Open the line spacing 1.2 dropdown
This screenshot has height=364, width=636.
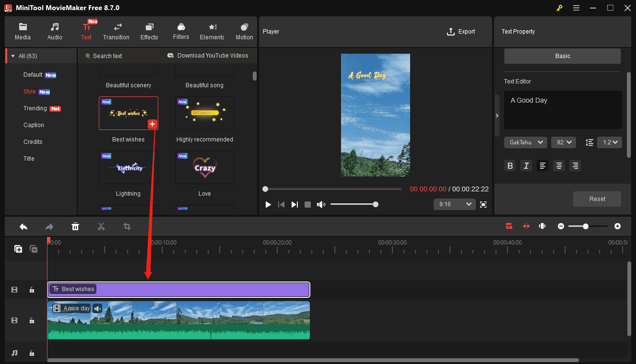pos(610,142)
